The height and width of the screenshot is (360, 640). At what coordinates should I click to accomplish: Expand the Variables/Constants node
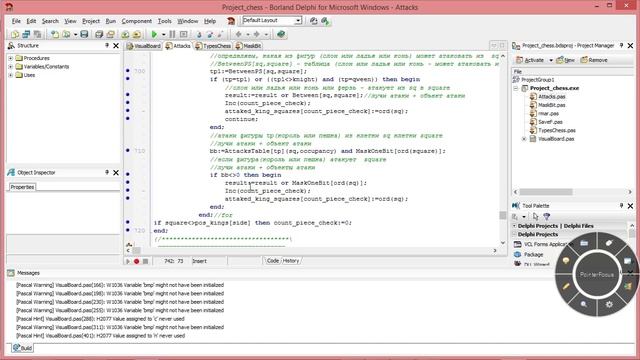(x=11, y=67)
